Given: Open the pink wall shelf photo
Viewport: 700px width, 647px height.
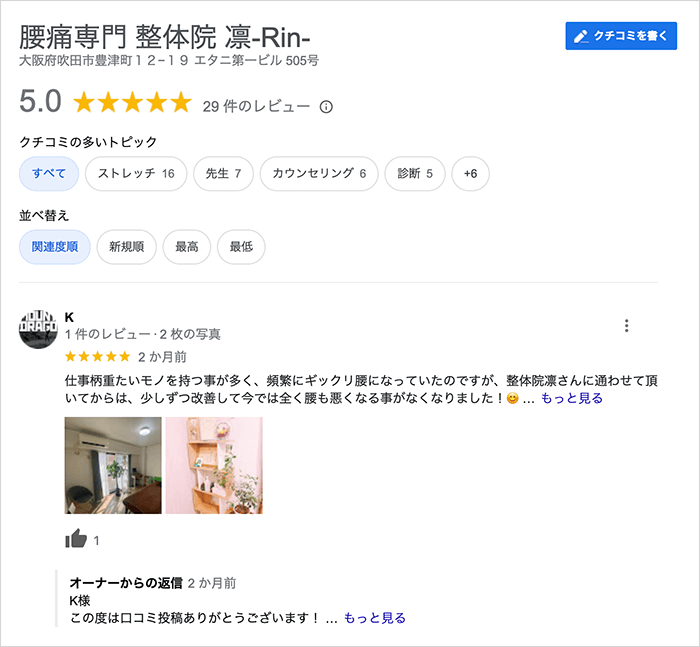Looking at the screenshot, I should pos(214,465).
